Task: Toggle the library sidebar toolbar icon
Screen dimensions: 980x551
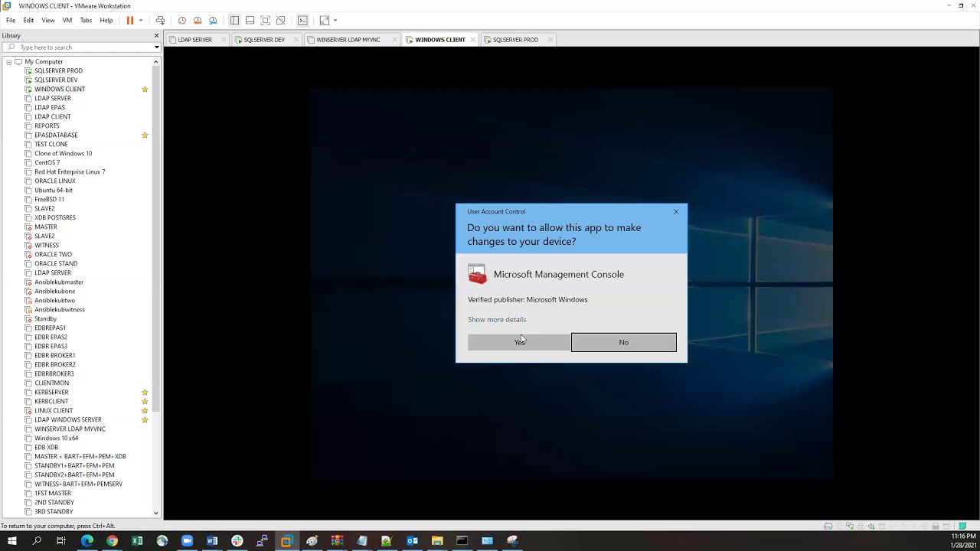Action: coord(234,20)
